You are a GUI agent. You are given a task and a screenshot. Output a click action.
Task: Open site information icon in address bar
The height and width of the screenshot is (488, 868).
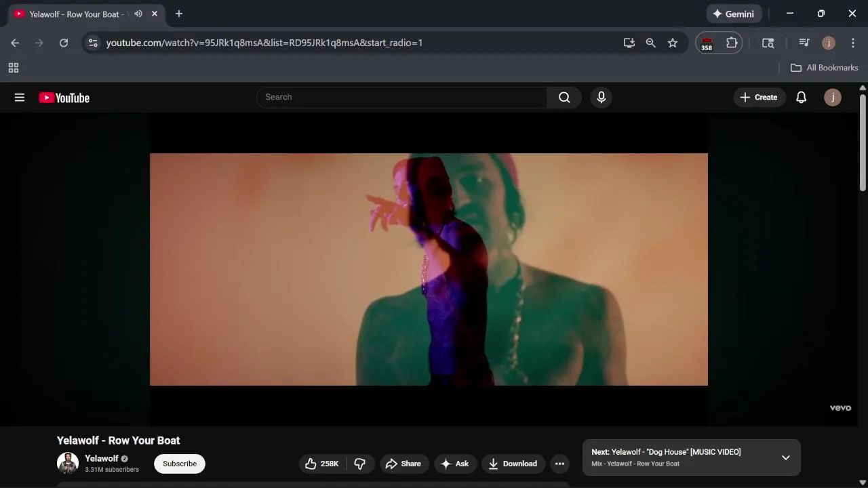(x=93, y=43)
